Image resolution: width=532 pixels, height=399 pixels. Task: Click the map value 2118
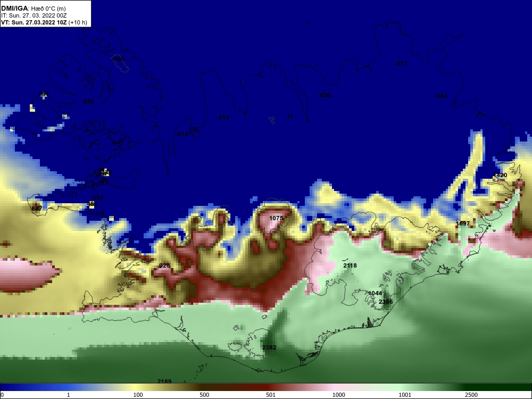(350, 265)
